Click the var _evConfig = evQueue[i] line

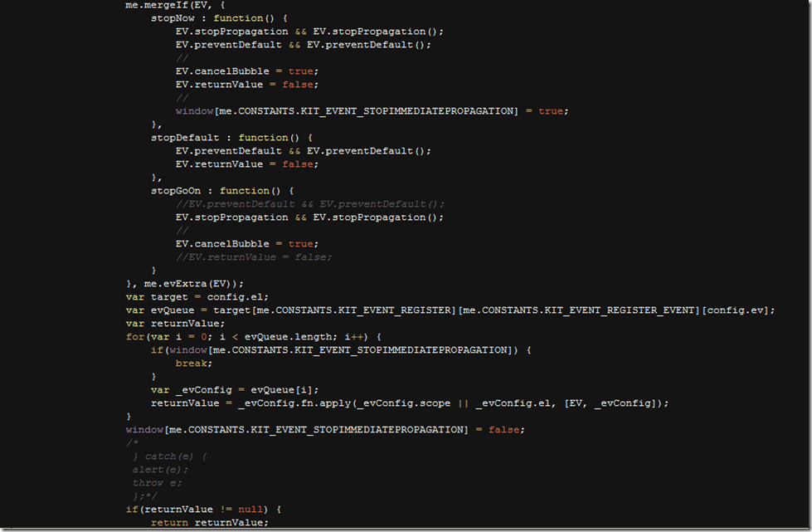234,389
